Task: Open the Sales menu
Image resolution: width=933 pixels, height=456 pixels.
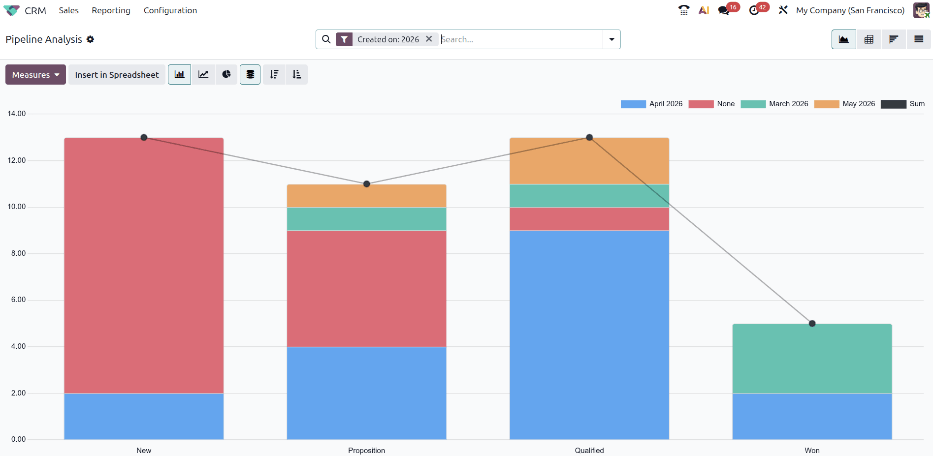Action: click(68, 10)
